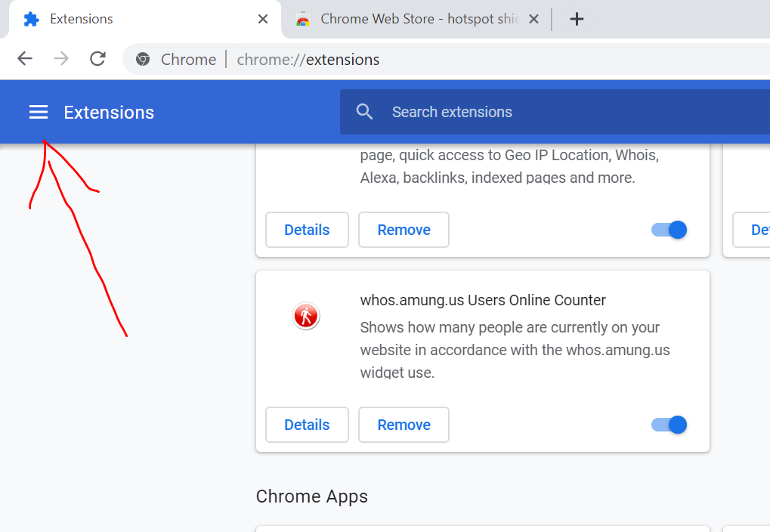This screenshot has width=770, height=532.
Task: Remove the whos.amung.us Users Online Counter extension
Action: (404, 425)
